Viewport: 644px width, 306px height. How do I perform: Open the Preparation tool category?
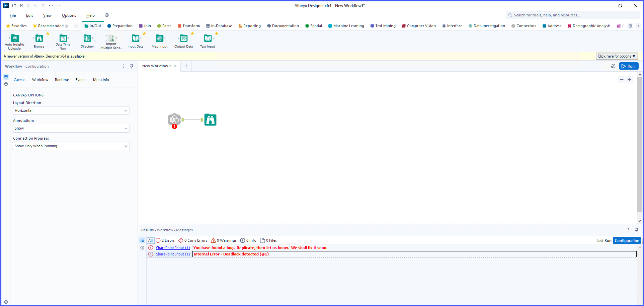tap(120, 26)
